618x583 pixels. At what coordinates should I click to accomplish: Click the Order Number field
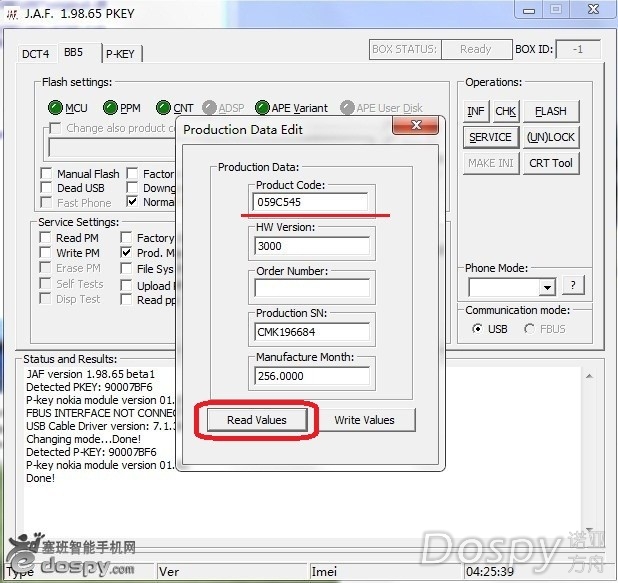click(x=312, y=288)
